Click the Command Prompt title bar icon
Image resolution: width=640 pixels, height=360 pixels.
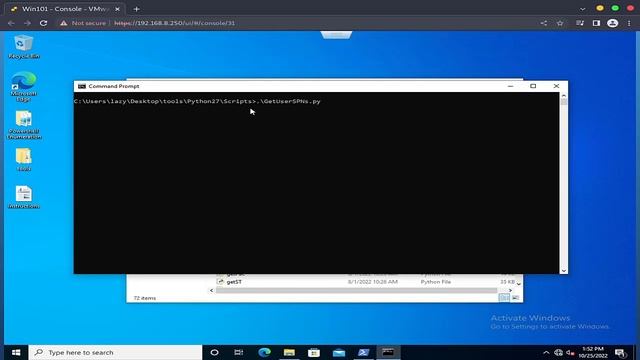tap(82, 86)
